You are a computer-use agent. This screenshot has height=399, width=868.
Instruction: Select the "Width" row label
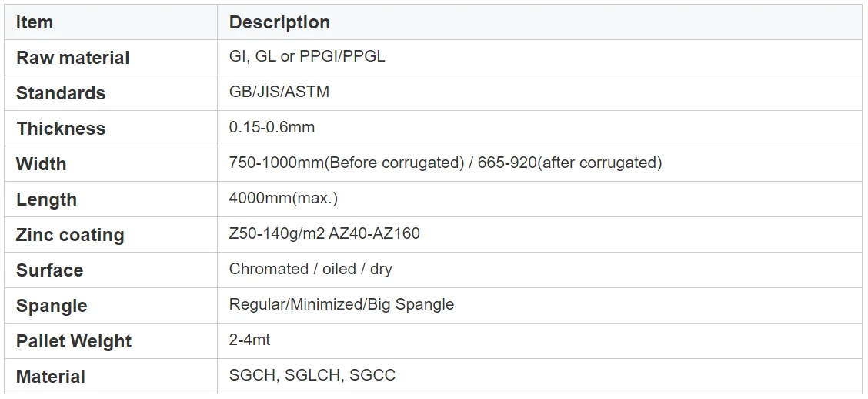tap(42, 164)
